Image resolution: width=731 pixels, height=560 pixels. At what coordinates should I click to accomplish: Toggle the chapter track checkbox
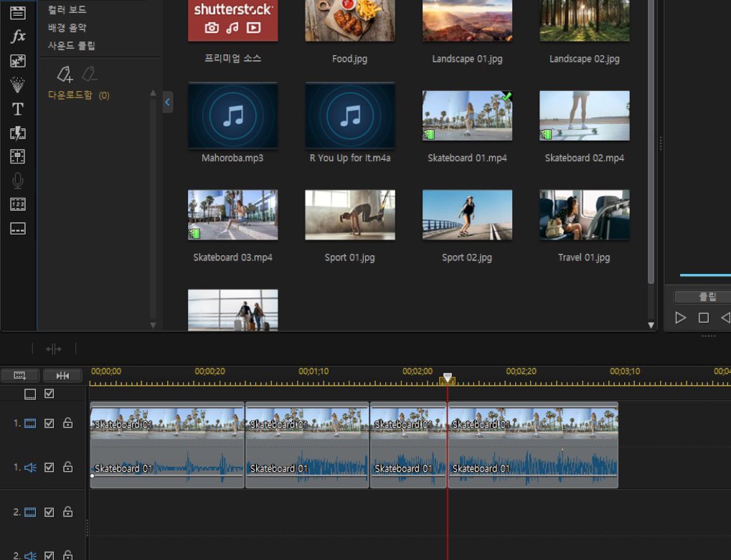pos(49,394)
